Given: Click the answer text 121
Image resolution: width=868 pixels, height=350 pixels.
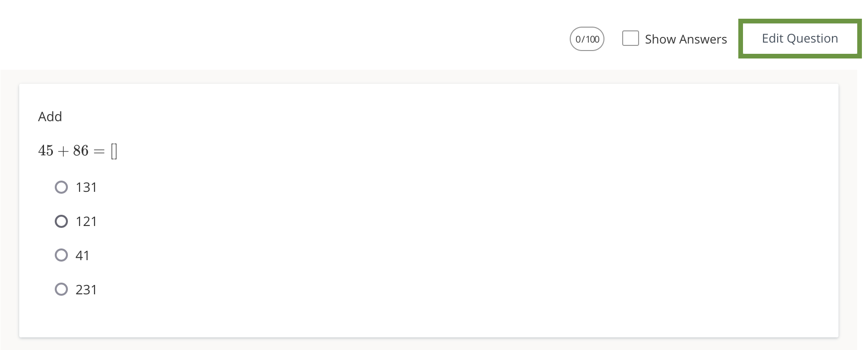Looking at the screenshot, I should (x=86, y=222).
